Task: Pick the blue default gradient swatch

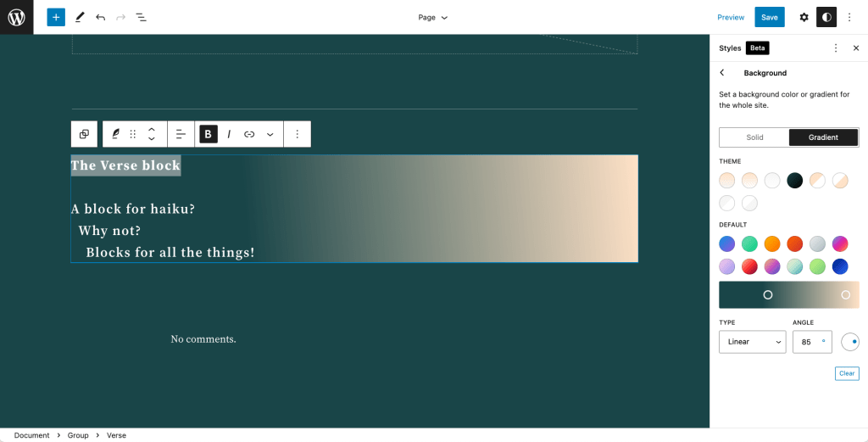Action: click(x=726, y=243)
